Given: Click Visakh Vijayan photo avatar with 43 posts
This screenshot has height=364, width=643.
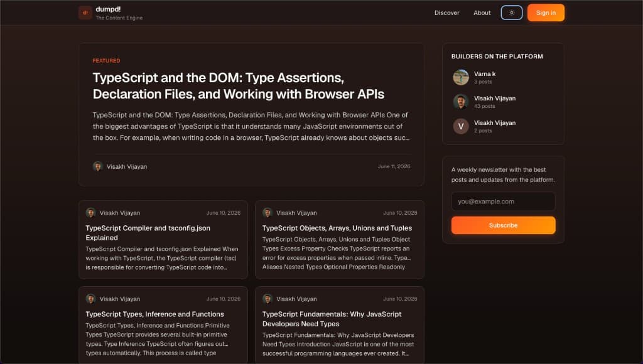Looking at the screenshot, I should pyautogui.click(x=460, y=102).
